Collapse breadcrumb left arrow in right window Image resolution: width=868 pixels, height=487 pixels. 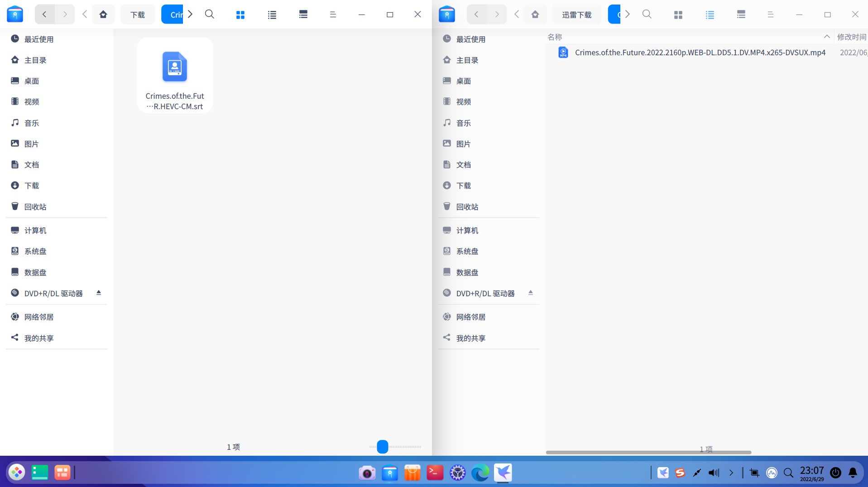[517, 14]
